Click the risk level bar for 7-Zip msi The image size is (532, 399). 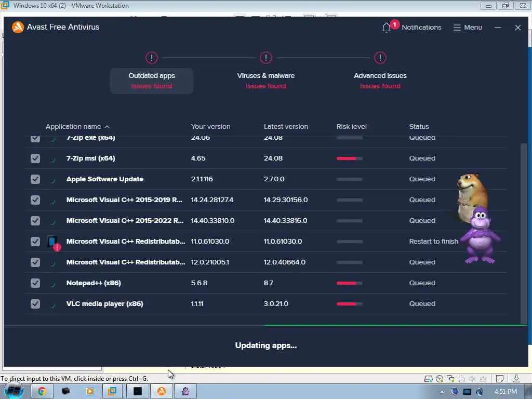[350, 158]
